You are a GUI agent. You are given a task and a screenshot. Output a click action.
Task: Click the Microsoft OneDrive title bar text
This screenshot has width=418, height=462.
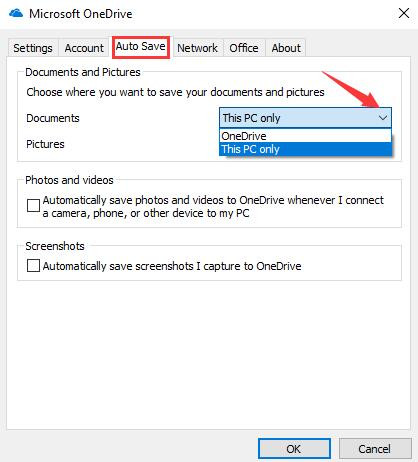[x=81, y=14]
